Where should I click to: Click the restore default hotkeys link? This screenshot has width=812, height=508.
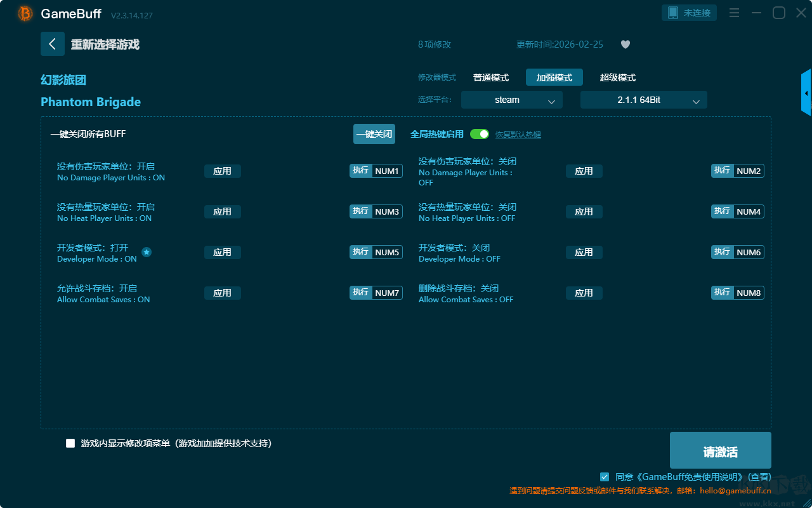pos(518,135)
